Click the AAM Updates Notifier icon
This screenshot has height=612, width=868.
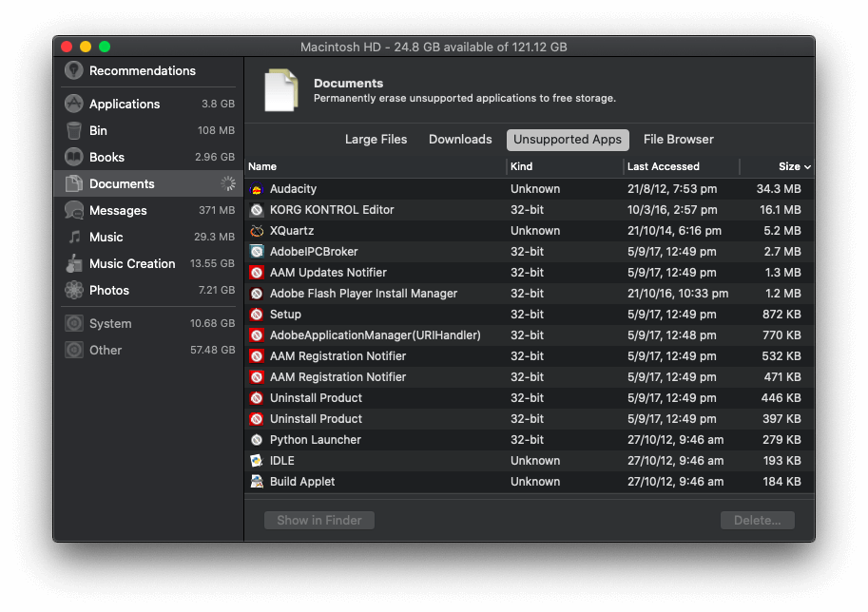tap(257, 273)
